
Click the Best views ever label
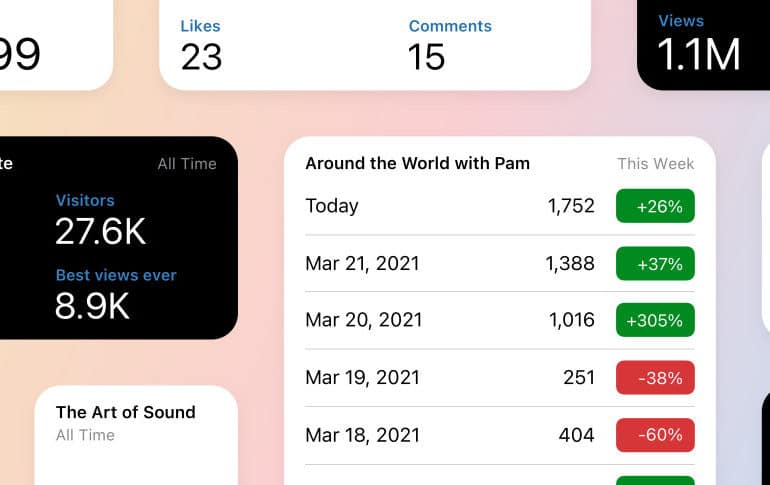coord(116,275)
